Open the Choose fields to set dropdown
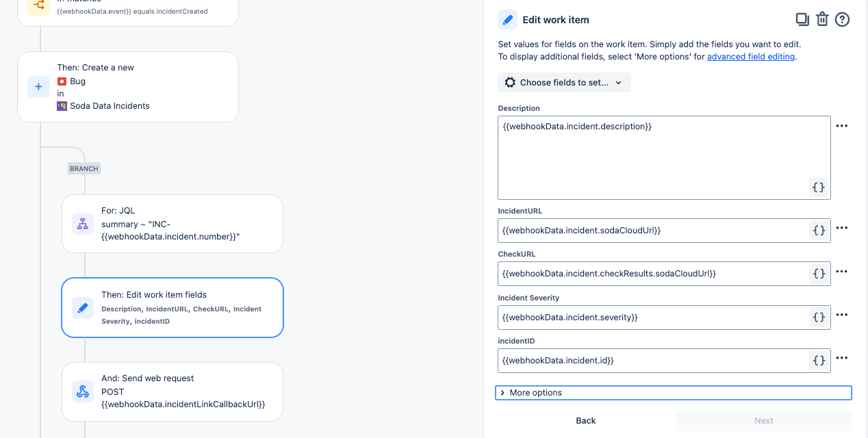Viewport: 868px width, 438px height. 564,83
